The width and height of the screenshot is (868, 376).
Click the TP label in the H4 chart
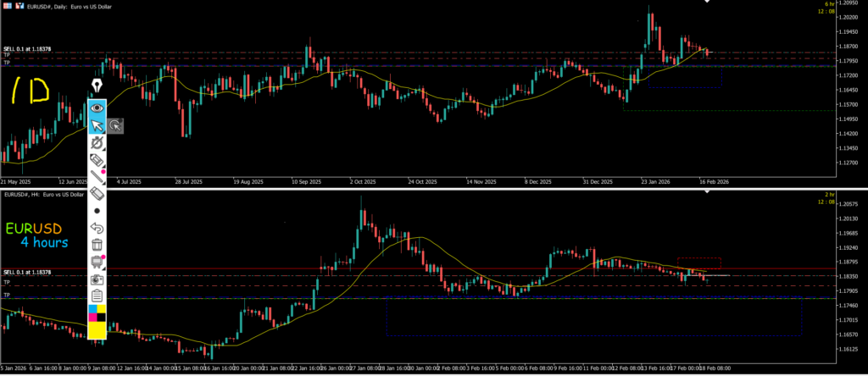[7, 282]
